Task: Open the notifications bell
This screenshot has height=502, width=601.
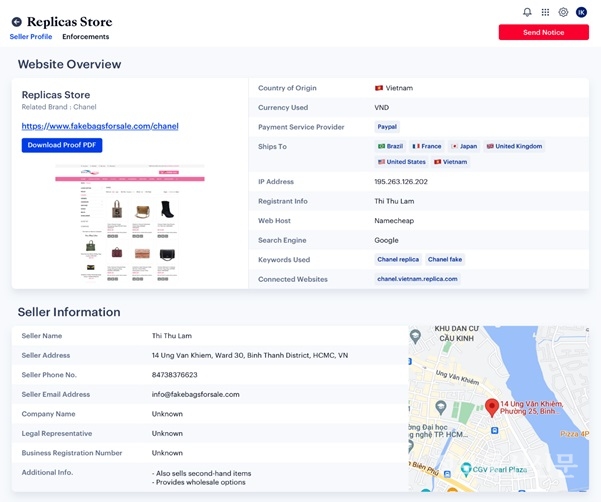Action: (527, 12)
